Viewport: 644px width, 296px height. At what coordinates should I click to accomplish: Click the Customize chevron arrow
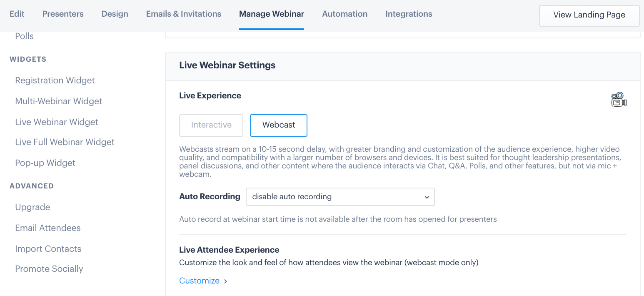click(225, 281)
